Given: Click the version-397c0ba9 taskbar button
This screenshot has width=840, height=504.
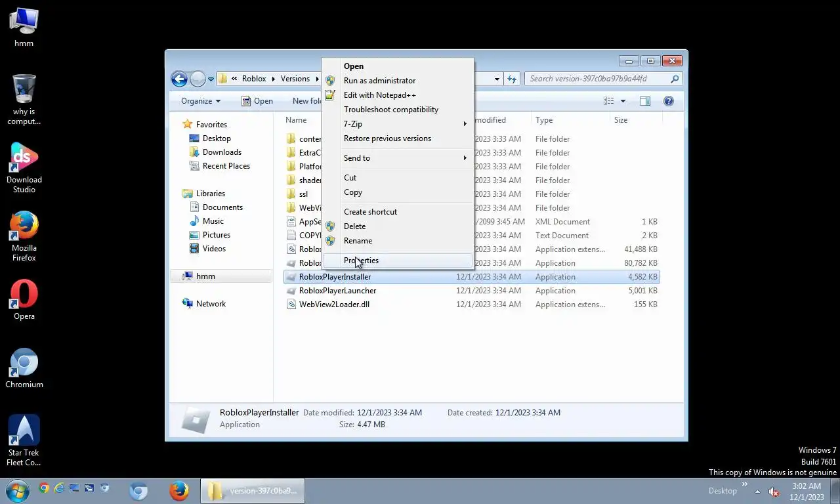Looking at the screenshot, I should pyautogui.click(x=253, y=491).
